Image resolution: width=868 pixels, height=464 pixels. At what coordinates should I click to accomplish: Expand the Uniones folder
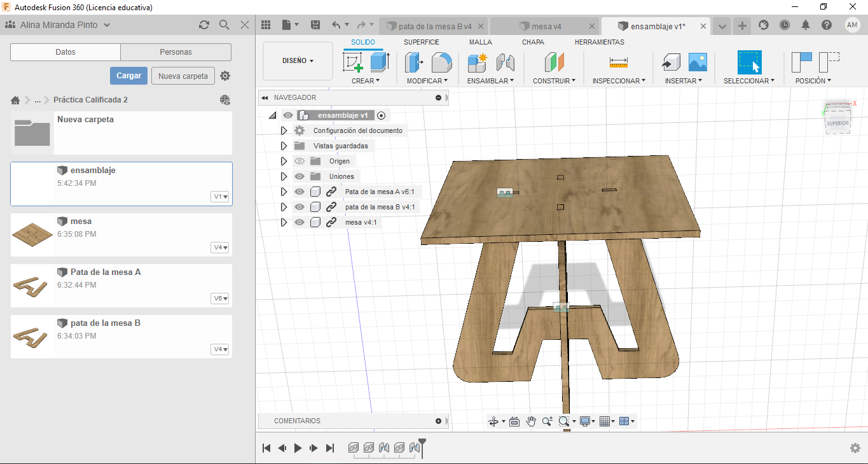tap(284, 176)
